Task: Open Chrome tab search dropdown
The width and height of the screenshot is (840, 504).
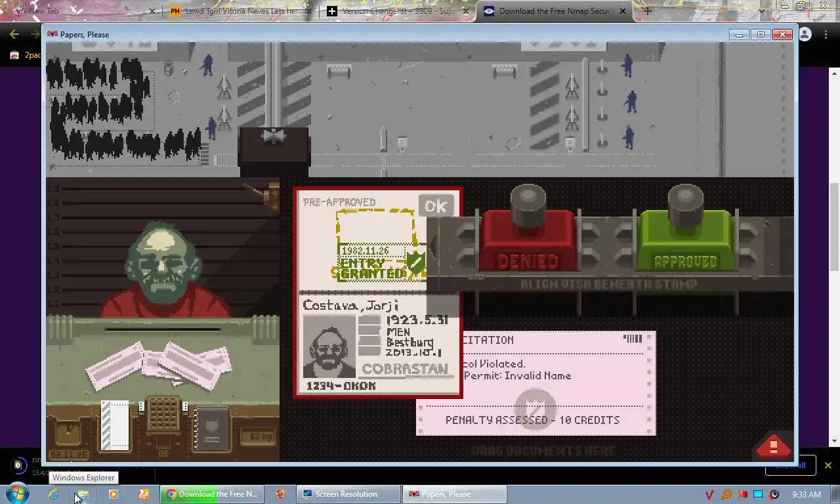Action: (x=762, y=11)
